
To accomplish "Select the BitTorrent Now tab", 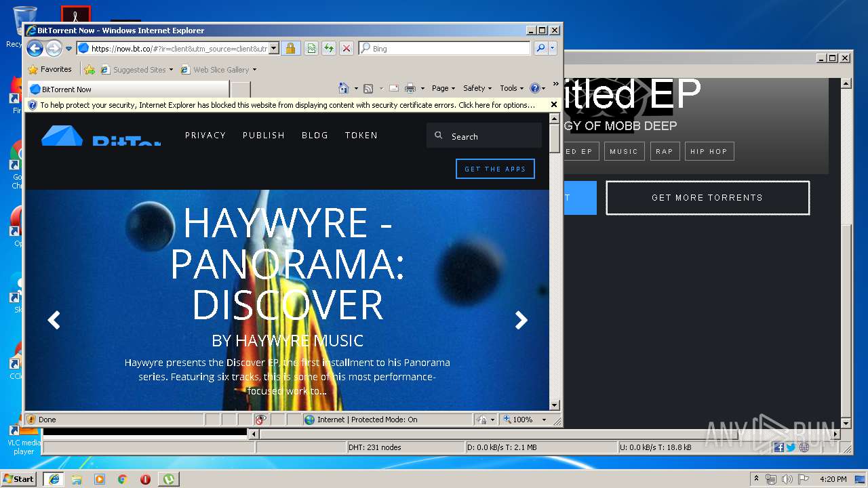I will 127,89.
